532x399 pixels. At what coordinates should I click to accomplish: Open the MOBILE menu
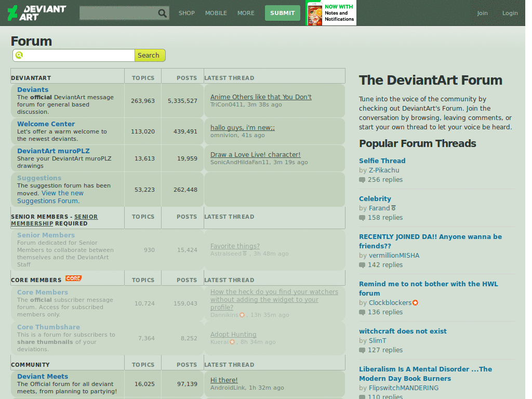[x=216, y=13]
